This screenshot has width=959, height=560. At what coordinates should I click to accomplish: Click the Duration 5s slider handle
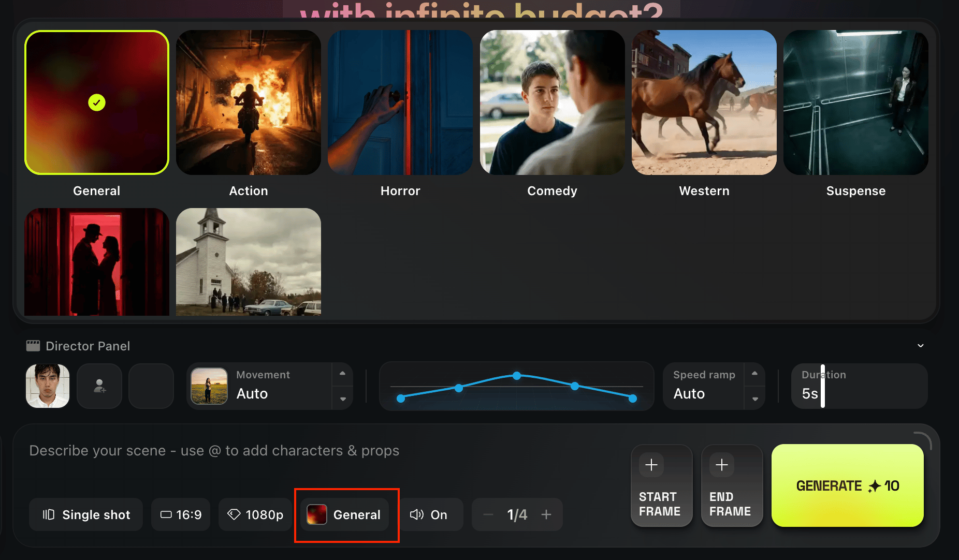coord(823,386)
